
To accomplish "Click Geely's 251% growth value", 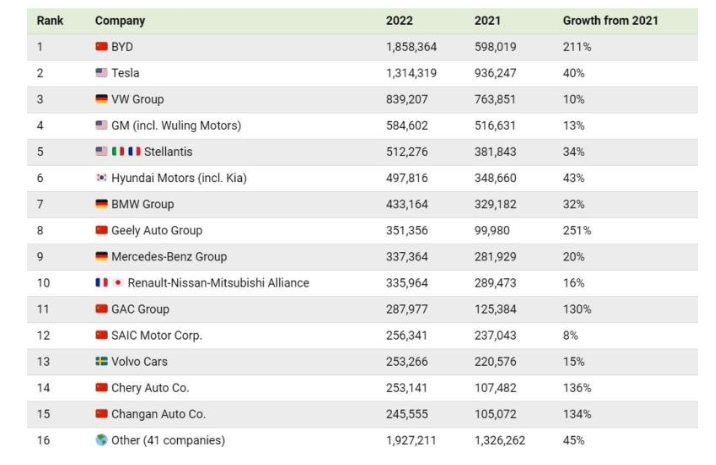I will (577, 230).
